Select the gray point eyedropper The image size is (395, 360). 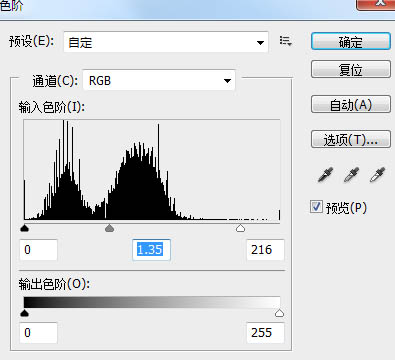point(351,175)
